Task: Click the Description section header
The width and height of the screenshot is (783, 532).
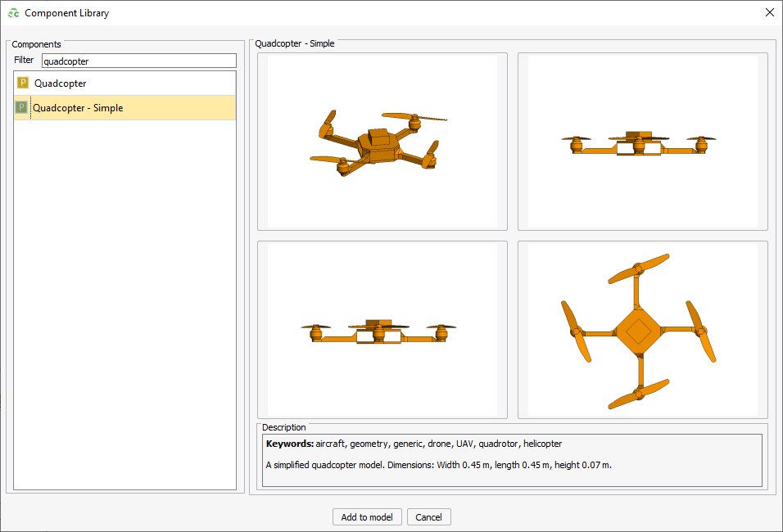Action: click(283, 427)
